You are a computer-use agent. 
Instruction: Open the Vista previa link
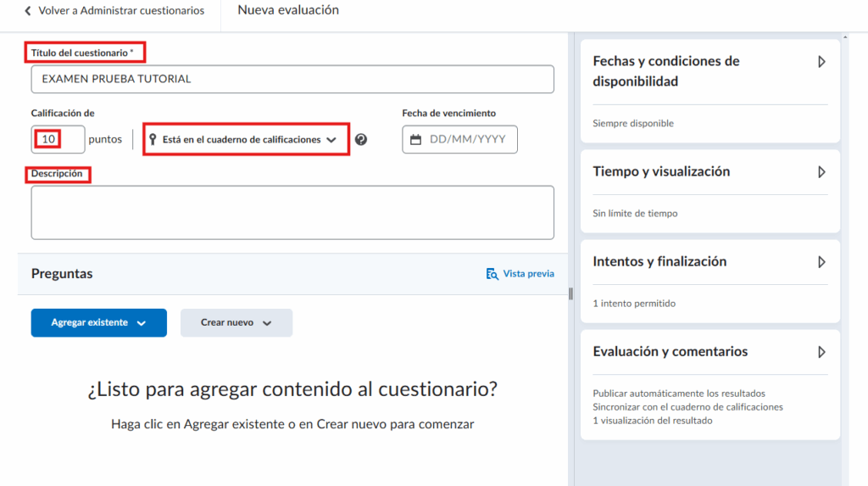(x=528, y=274)
